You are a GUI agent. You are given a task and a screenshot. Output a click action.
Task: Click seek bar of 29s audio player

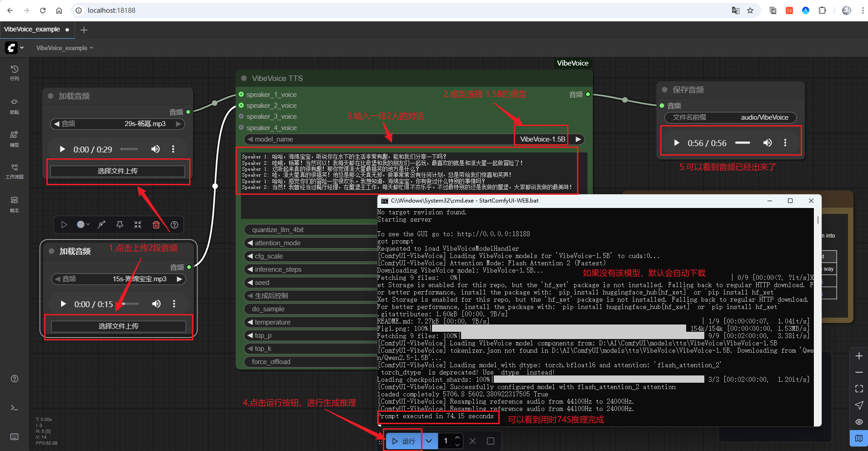[129, 149]
